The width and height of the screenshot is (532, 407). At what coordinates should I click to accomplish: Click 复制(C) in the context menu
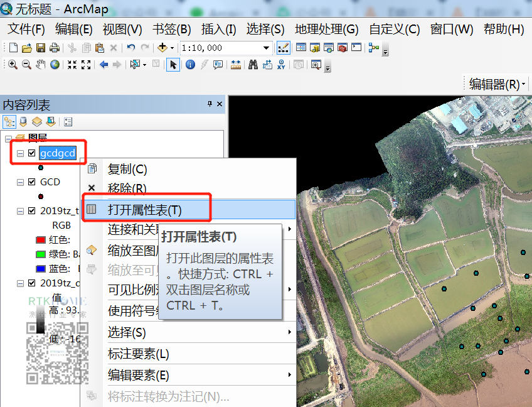point(127,169)
